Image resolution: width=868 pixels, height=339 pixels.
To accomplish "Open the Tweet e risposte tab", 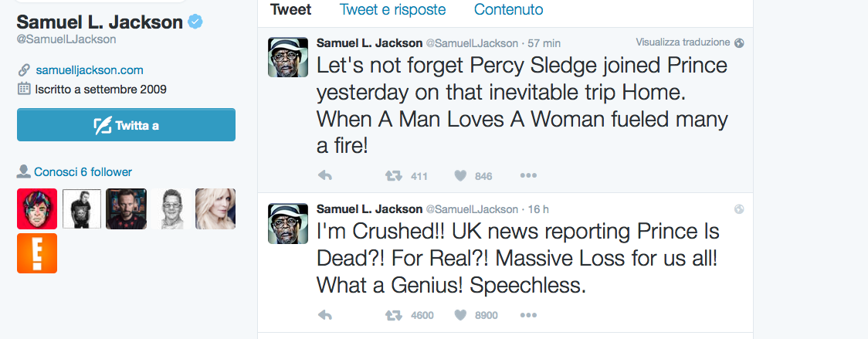I will [392, 10].
